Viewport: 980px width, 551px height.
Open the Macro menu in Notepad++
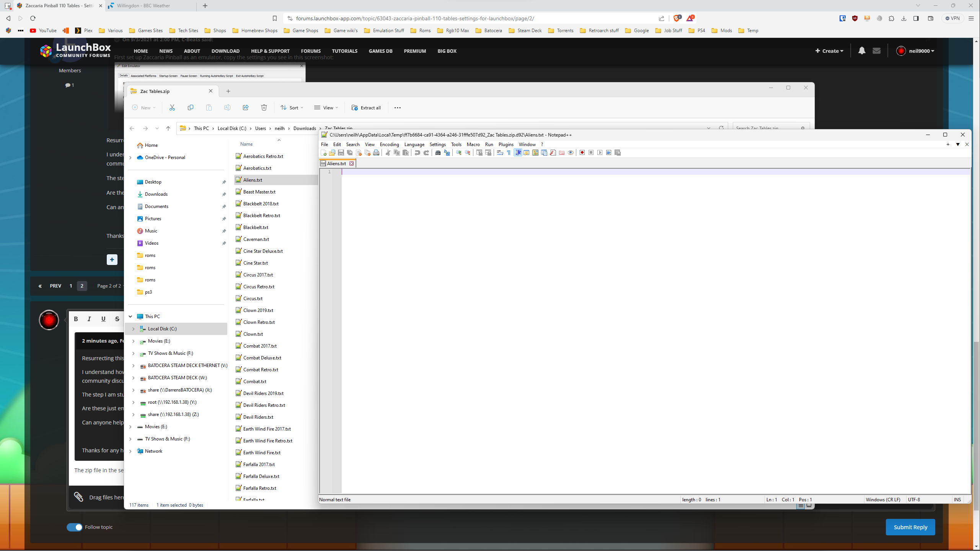473,145
